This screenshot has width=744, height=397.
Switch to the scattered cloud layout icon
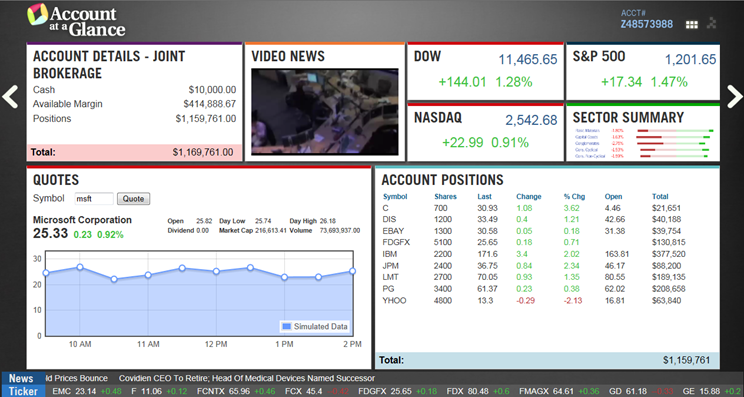(711, 23)
